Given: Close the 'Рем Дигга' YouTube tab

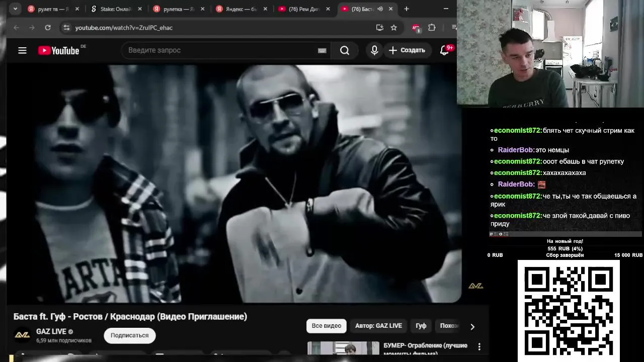Looking at the screenshot, I should click(x=328, y=9).
